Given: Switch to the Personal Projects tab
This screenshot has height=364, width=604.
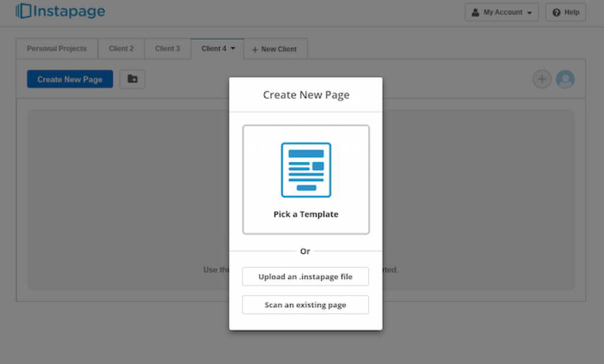Looking at the screenshot, I should tap(57, 48).
